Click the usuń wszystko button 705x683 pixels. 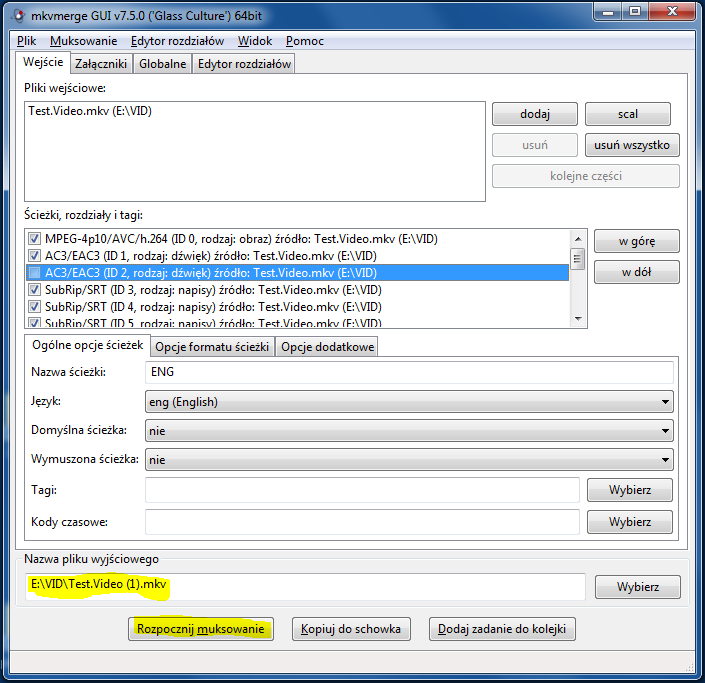pos(632,145)
